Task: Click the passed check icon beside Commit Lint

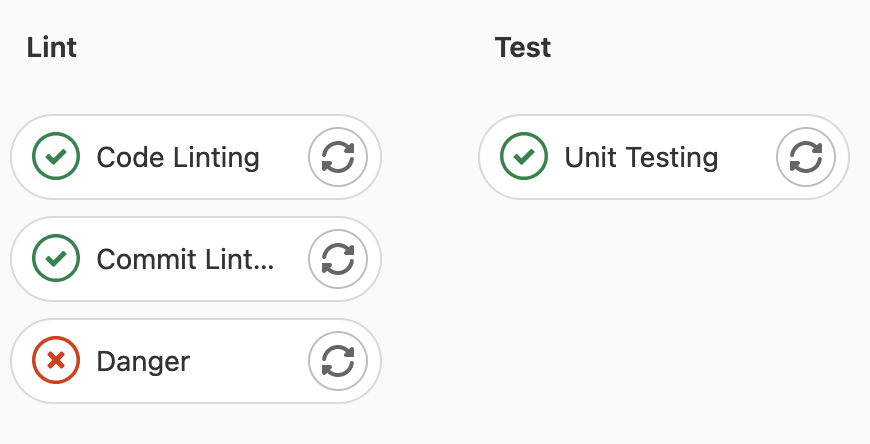Action: pos(56,259)
